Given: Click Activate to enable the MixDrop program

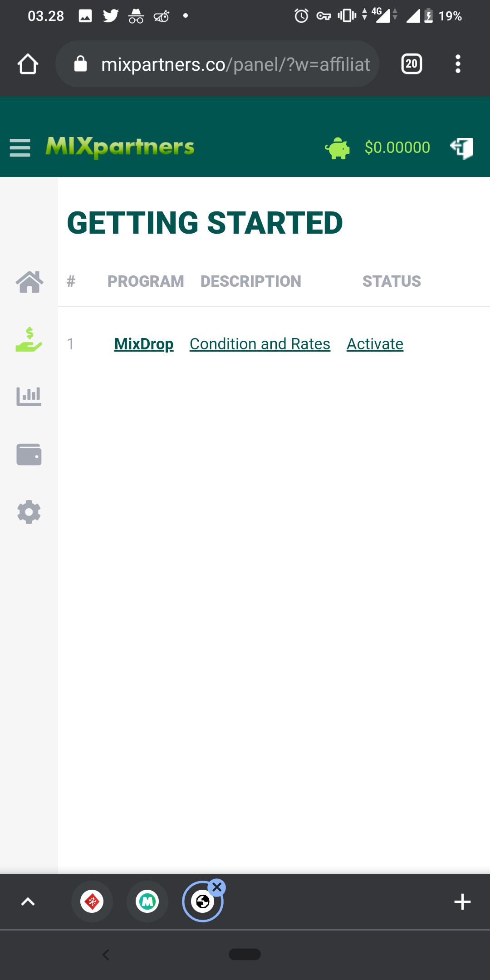Looking at the screenshot, I should tap(375, 344).
